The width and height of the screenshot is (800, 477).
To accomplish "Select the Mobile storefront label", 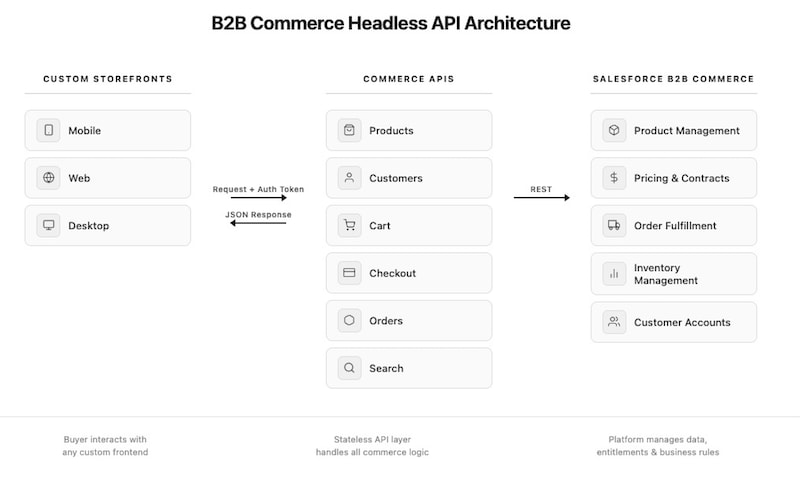I will [x=85, y=131].
